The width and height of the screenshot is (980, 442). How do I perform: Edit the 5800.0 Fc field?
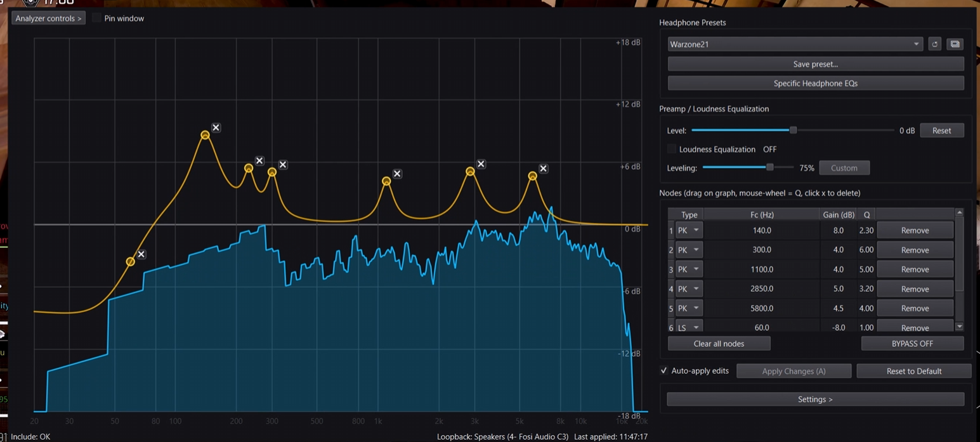tap(761, 308)
